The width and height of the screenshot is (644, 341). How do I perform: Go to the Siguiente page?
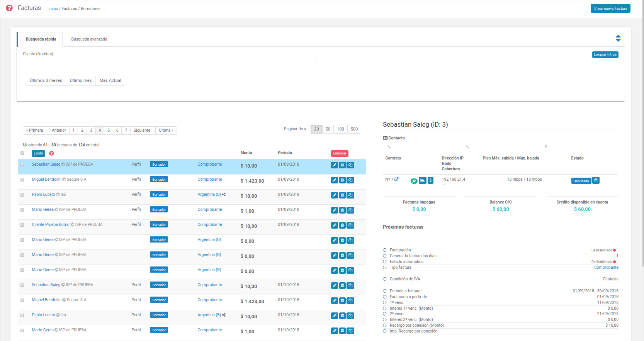coord(143,130)
